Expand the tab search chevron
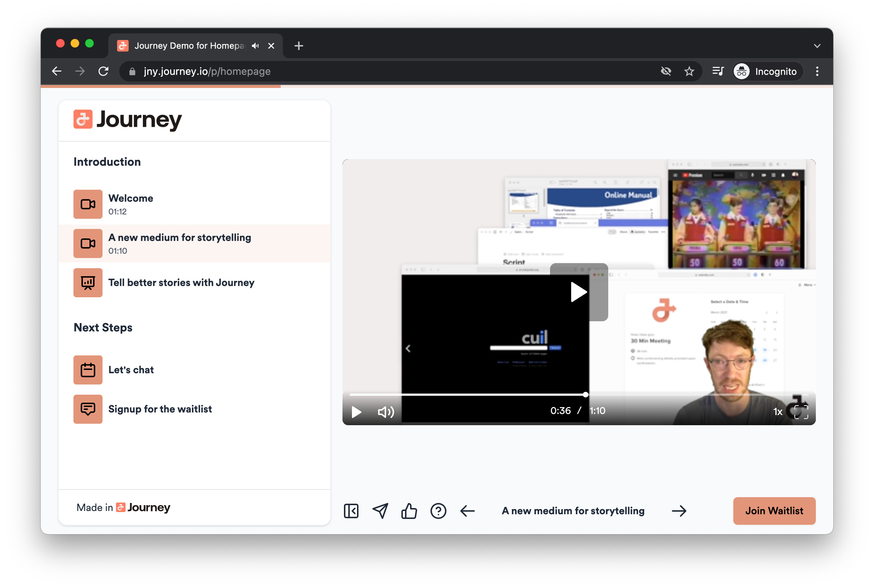This screenshot has height=588, width=874. pos(817,46)
